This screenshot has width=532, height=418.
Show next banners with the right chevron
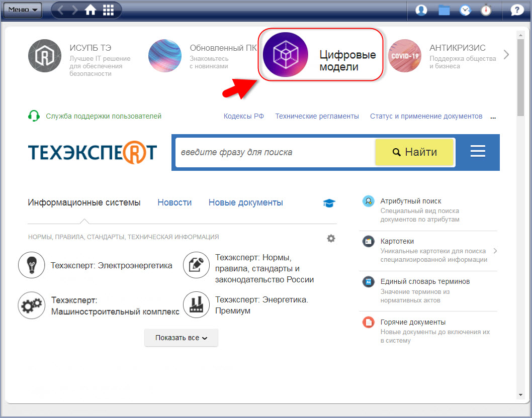(506, 54)
